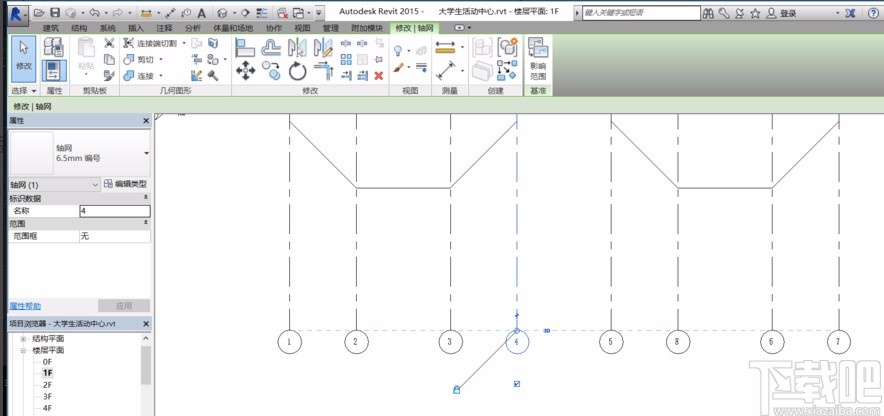
Task: Open the default 3D view house icon
Action: click(223, 12)
